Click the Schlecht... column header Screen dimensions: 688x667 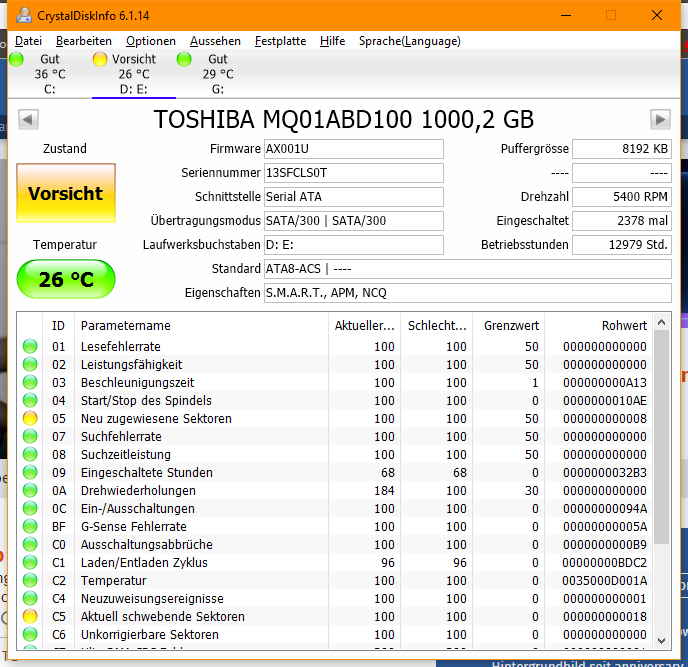point(437,326)
